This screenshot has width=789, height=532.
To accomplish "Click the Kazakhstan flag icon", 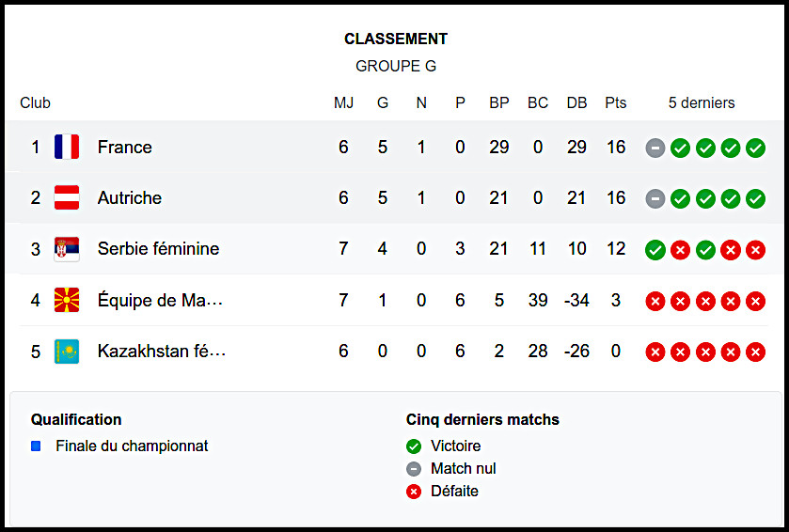I will pyautogui.click(x=66, y=352).
